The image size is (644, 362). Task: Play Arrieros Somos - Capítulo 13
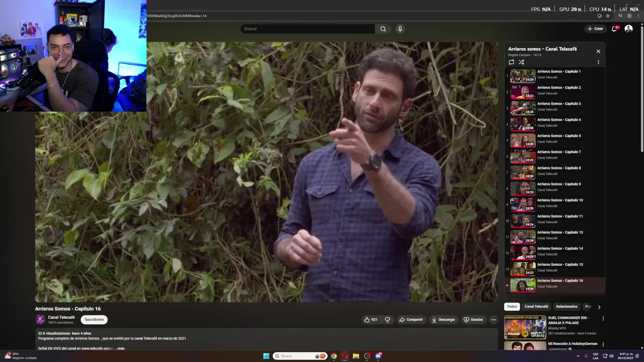555,236
